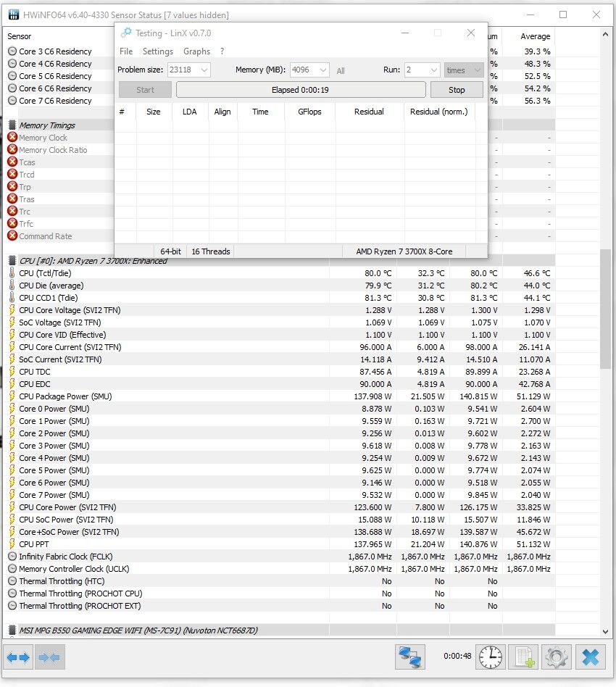Click the thermometer icon beside CPU Die (average)

pyautogui.click(x=12, y=286)
